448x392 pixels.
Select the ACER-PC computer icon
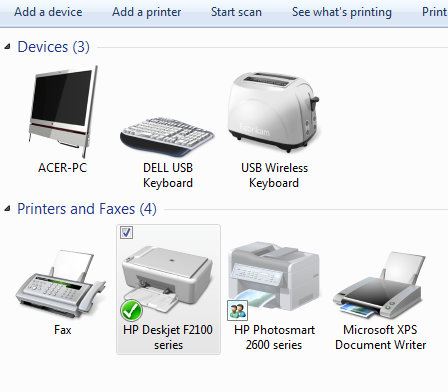[x=62, y=112]
